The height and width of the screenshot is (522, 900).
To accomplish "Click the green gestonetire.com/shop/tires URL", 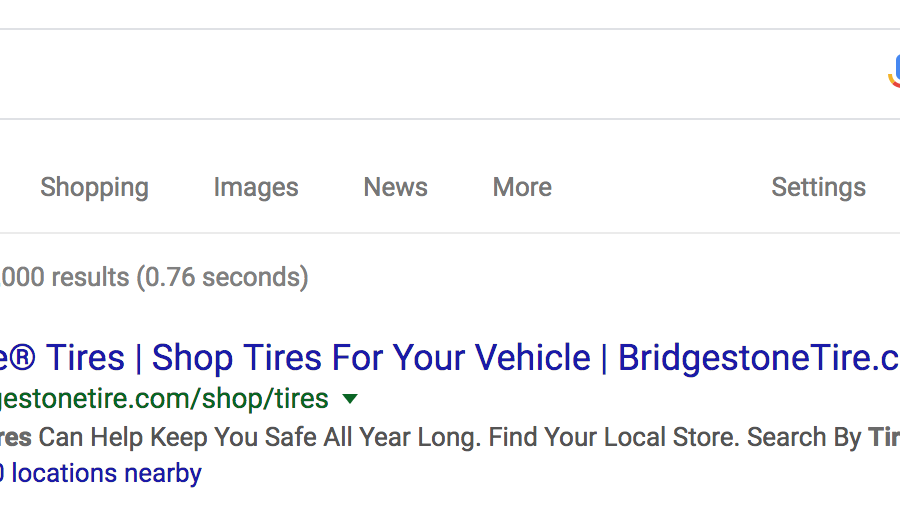I will (164, 399).
